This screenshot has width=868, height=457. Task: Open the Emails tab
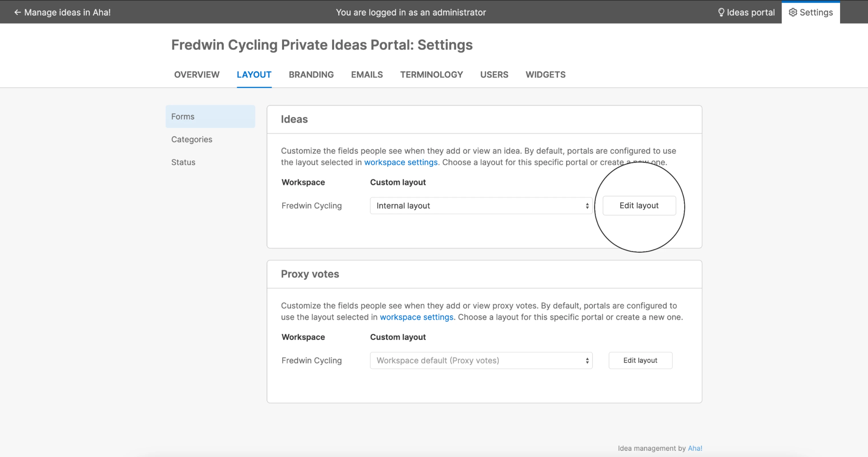(x=367, y=75)
